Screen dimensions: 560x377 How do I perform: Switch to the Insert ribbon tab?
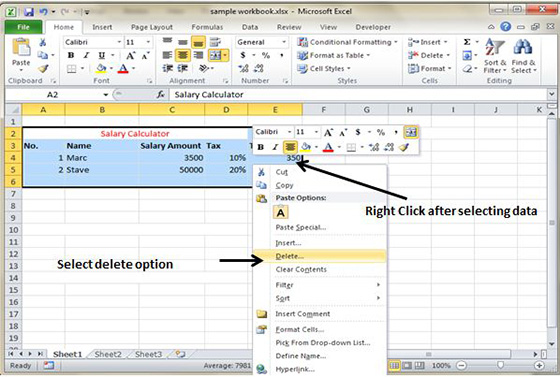pyautogui.click(x=102, y=27)
